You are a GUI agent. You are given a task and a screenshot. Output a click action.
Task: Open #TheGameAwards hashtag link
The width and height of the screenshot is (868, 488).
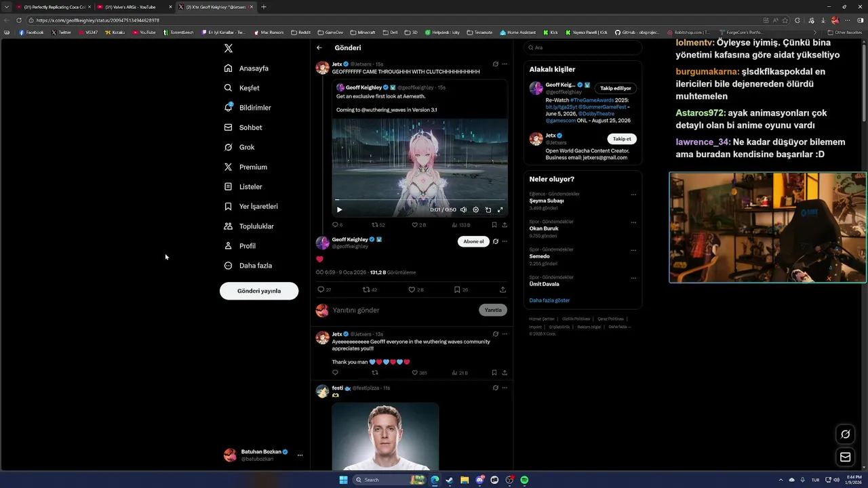point(592,100)
